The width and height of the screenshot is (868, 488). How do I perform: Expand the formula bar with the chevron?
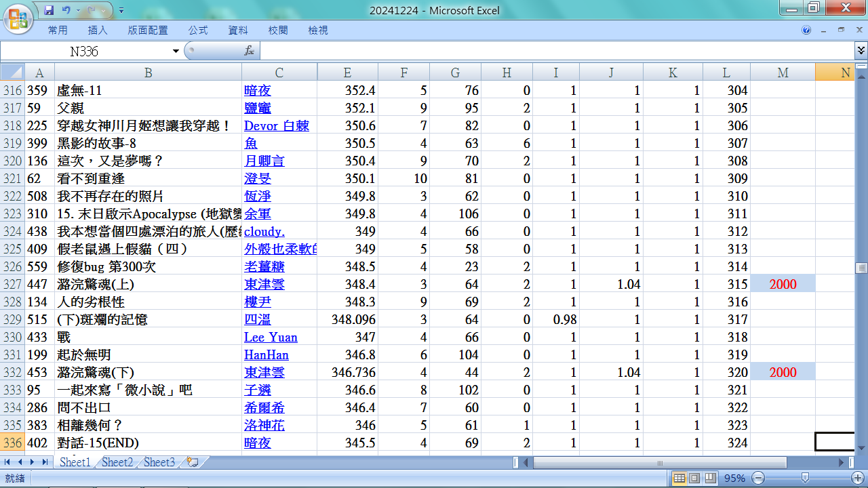[x=861, y=51]
